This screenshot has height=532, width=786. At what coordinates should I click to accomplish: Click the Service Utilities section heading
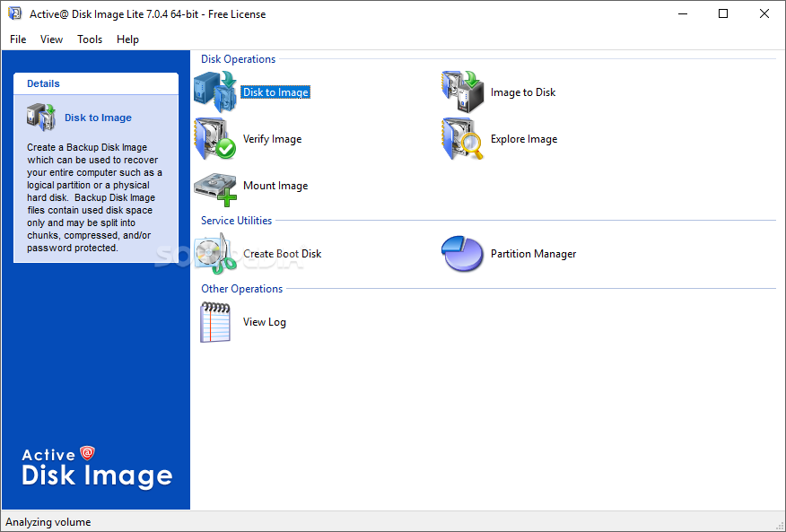pyautogui.click(x=236, y=221)
